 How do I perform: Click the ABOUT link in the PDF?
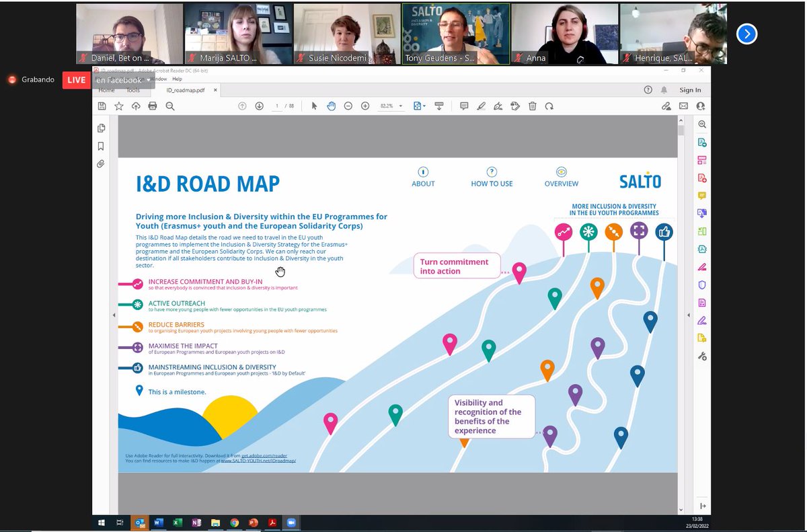[x=423, y=178]
